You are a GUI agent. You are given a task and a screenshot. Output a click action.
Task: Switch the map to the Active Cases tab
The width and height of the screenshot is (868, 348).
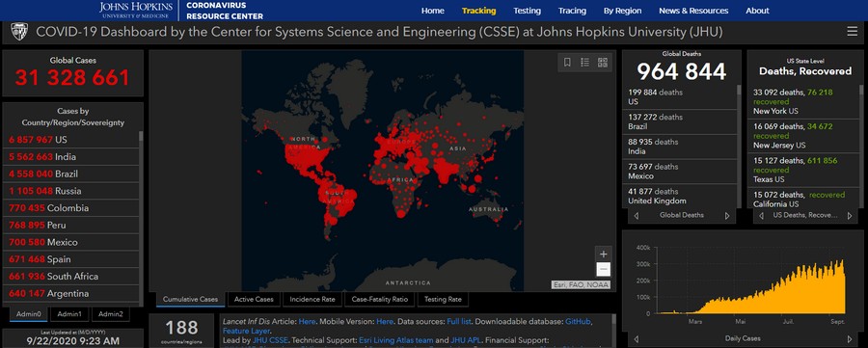pos(254,299)
